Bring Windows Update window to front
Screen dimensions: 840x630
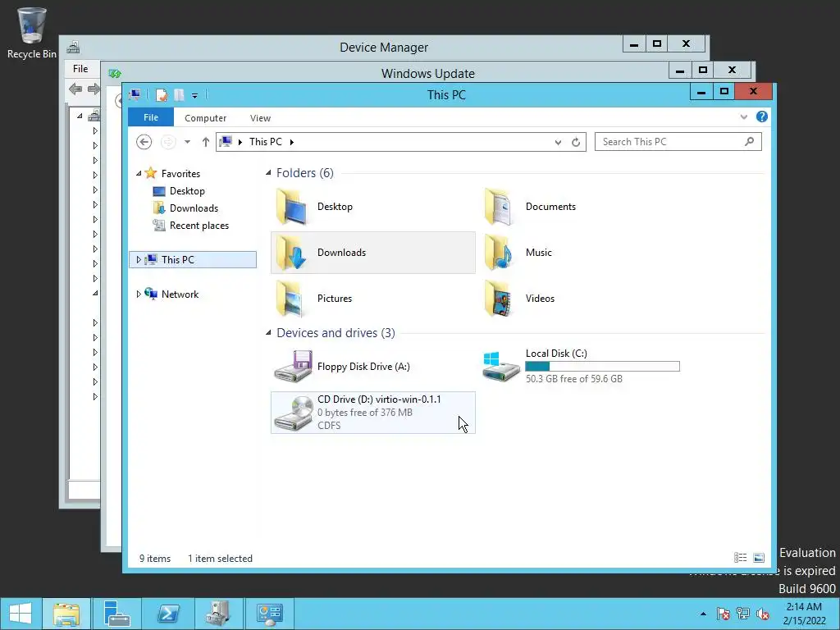click(x=427, y=73)
